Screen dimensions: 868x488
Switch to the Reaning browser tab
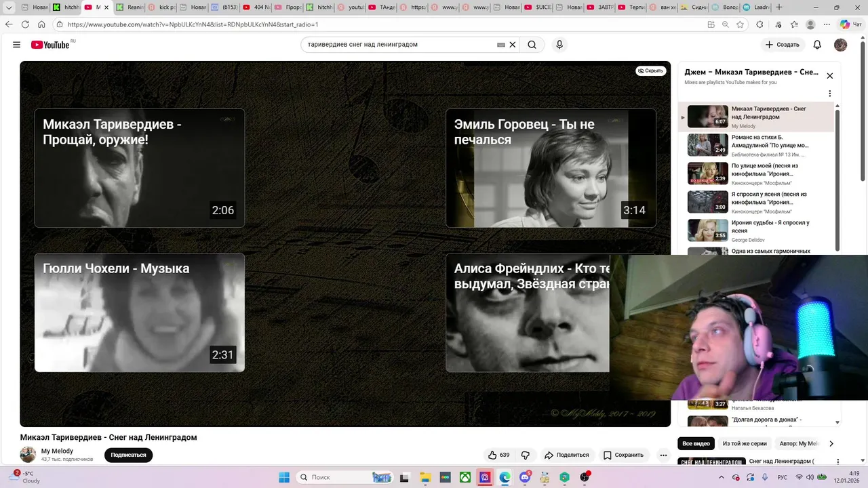tap(130, 7)
